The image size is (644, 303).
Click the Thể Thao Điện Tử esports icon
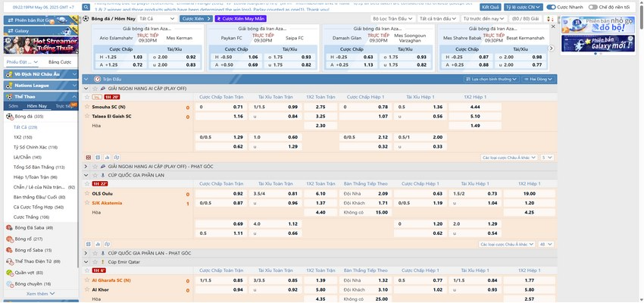pos(9,261)
